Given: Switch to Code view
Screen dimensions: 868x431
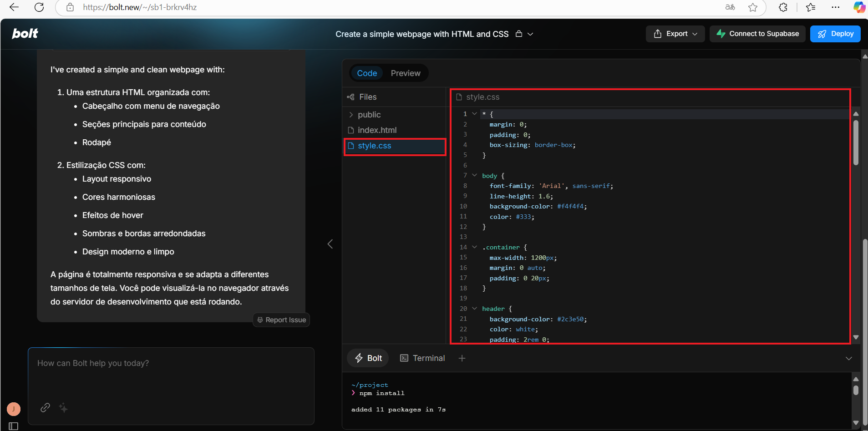Looking at the screenshot, I should pyautogui.click(x=367, y=73).
